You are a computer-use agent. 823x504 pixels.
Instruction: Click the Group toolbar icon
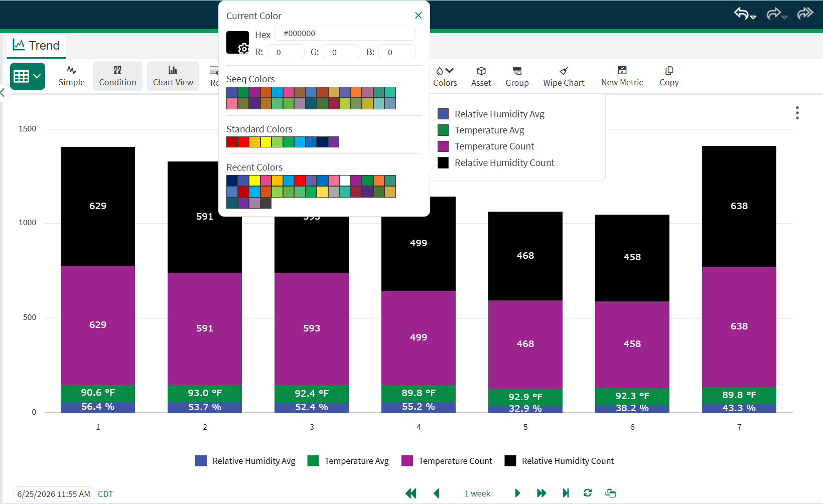click(517, 71)
